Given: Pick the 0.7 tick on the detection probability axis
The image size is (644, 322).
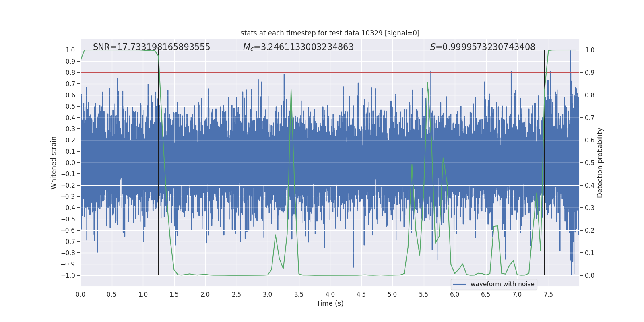Looking at the screenshot, I should [590, 118].
